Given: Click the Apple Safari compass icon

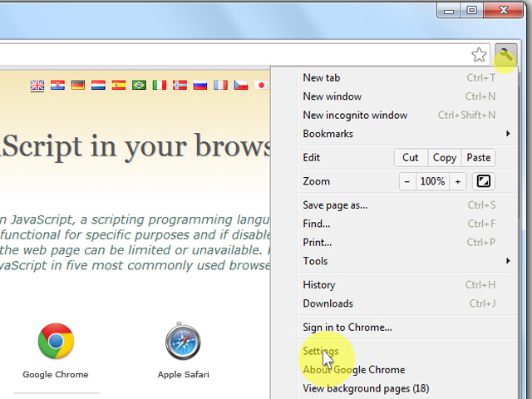Looking at the screenshot, I should pos(183,342).
